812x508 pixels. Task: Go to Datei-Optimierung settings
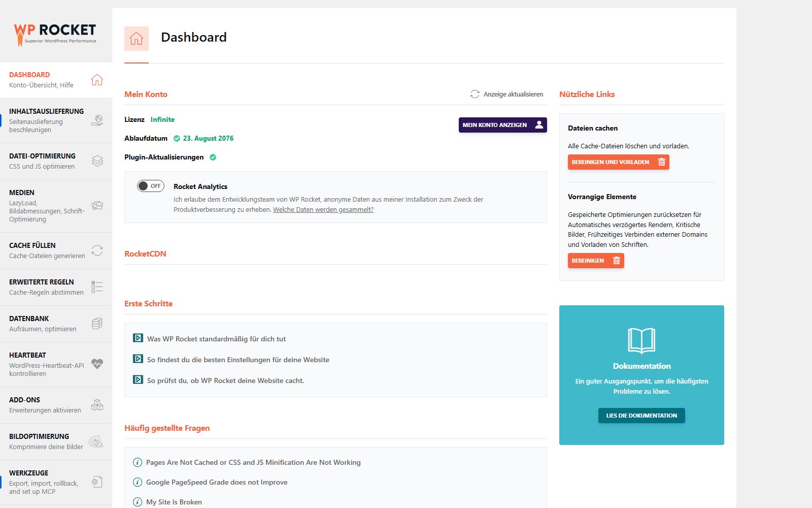56,161
